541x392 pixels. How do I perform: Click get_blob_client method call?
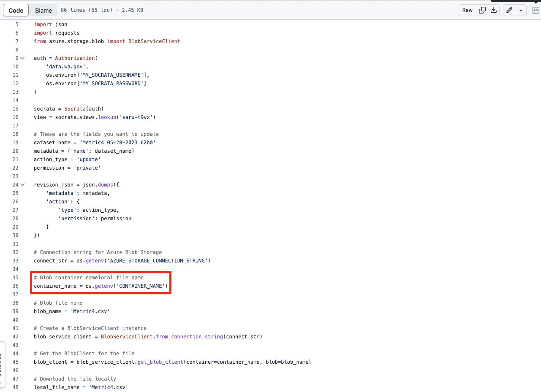click(160, 362)
